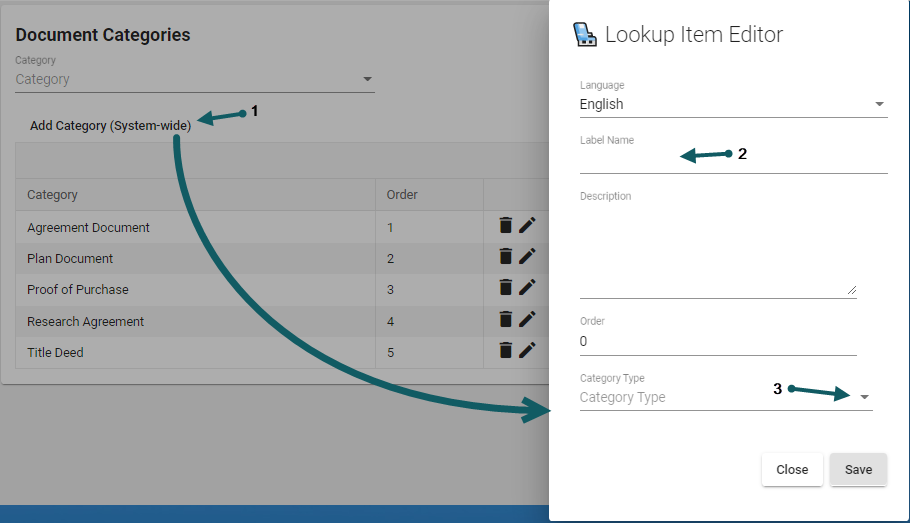Delete the Proof of Purchase row
This screenshot has height=523, width=910.
point(506,288)
